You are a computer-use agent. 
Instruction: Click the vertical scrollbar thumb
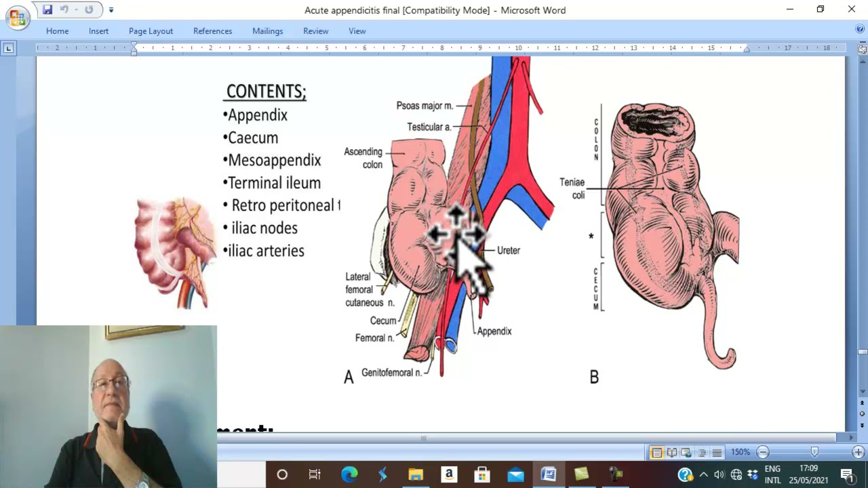point(863,352)
